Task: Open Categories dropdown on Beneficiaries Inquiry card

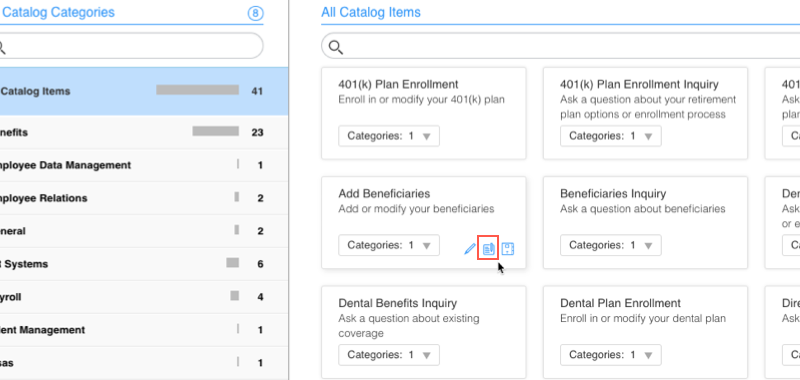Action: 611,245
